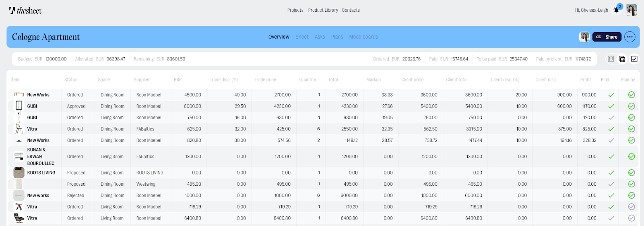Open the Mood boards tab
Viewport: 644px width, 226px height.
pos(363,37)
